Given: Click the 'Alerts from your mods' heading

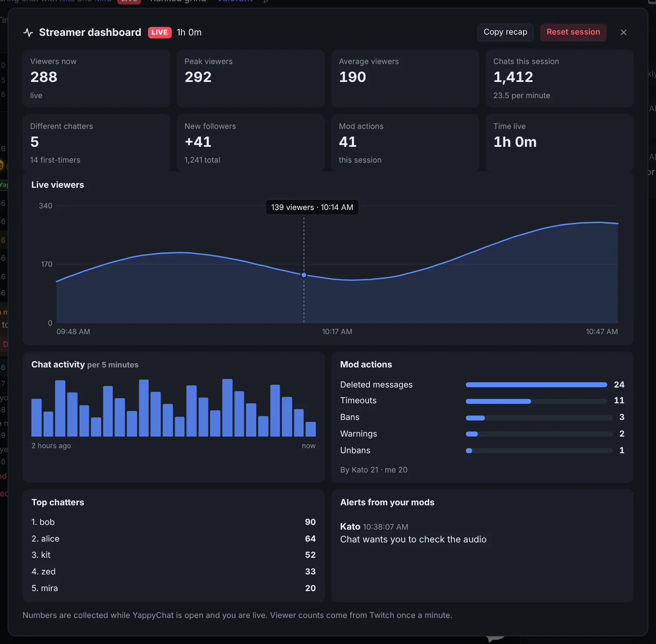Looking at the screenshot, I should point(387,503).
